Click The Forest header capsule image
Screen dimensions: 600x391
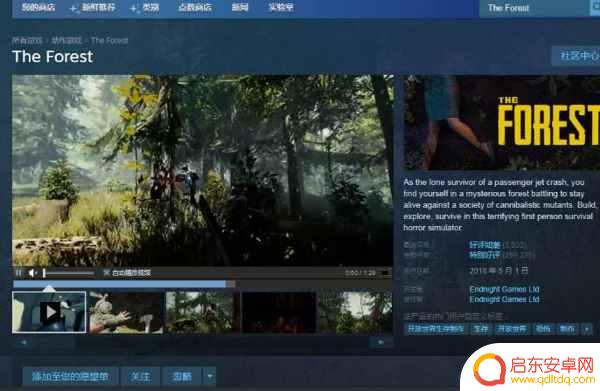502,122
